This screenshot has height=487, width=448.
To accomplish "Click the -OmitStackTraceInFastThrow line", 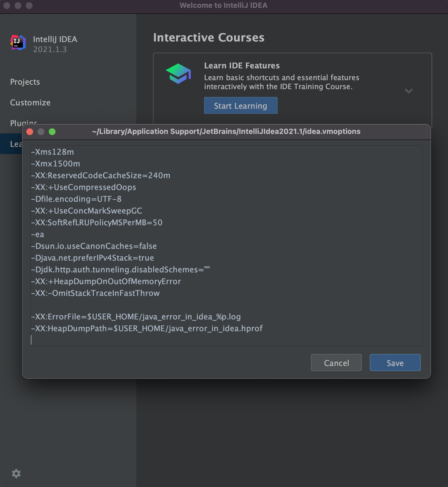I will (95, 293).
